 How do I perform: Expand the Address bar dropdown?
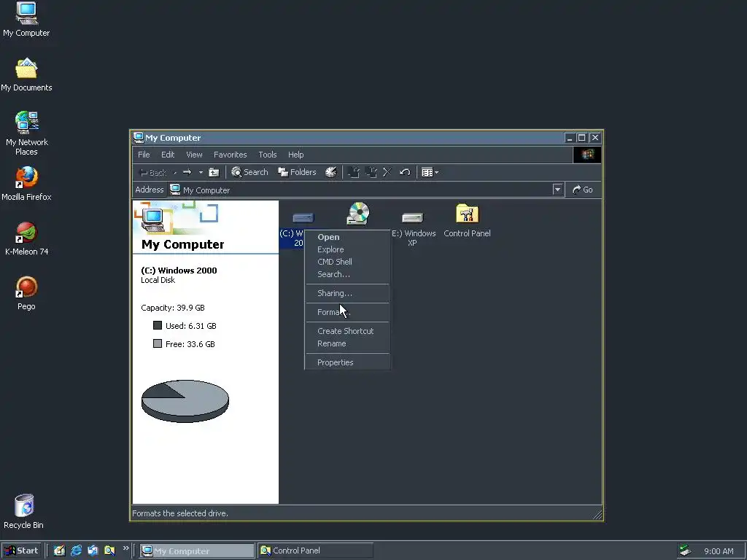pos(557,190)
